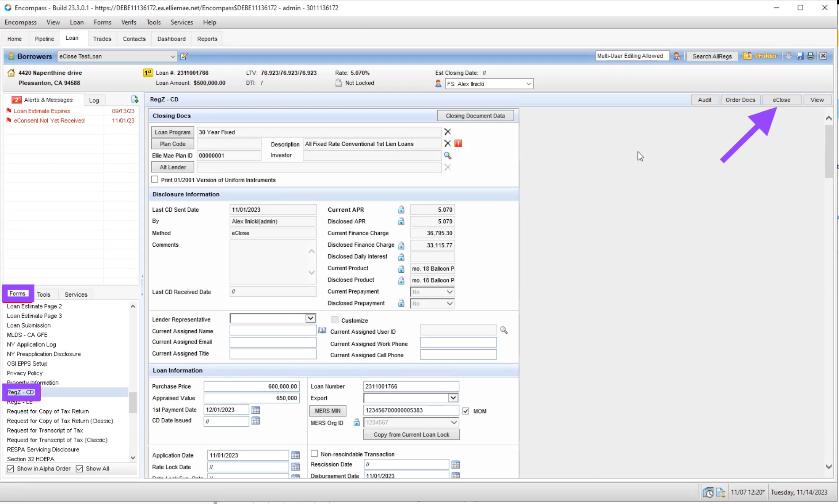Click the edit pencil beside borrower selector
Viewport: 839px width, 504px height.
tap(184, 56)
